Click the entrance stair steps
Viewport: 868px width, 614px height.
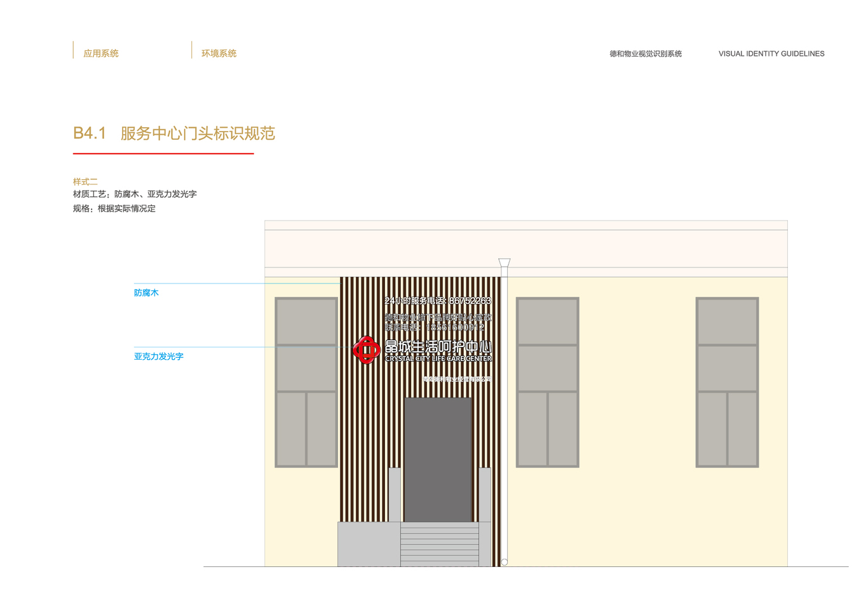click(439, 544)
